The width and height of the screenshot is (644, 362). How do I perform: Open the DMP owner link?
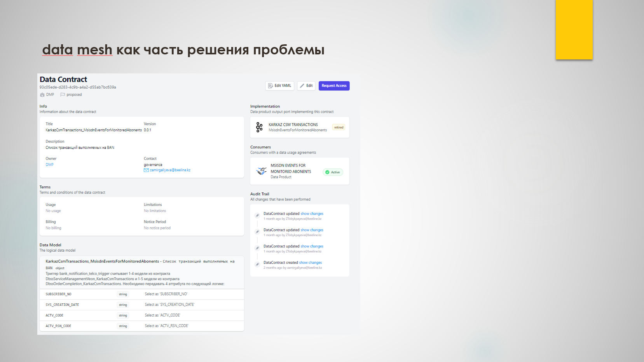coord(49,165)
